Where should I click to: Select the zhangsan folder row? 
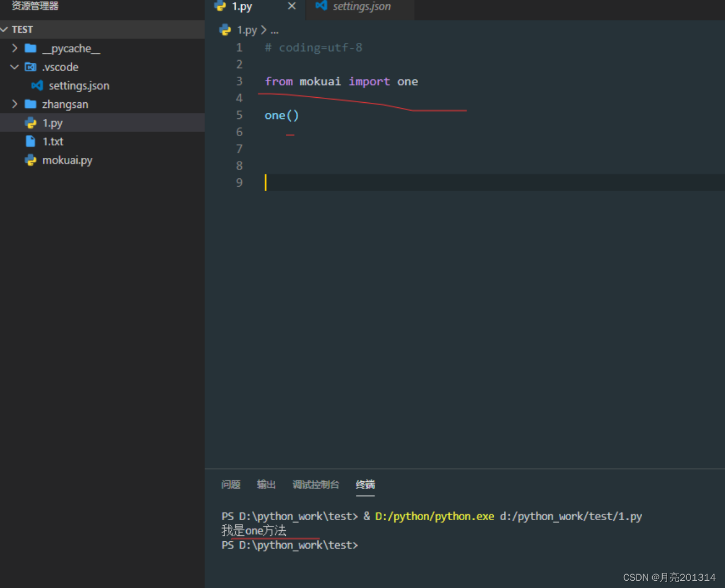click(102, 104)
